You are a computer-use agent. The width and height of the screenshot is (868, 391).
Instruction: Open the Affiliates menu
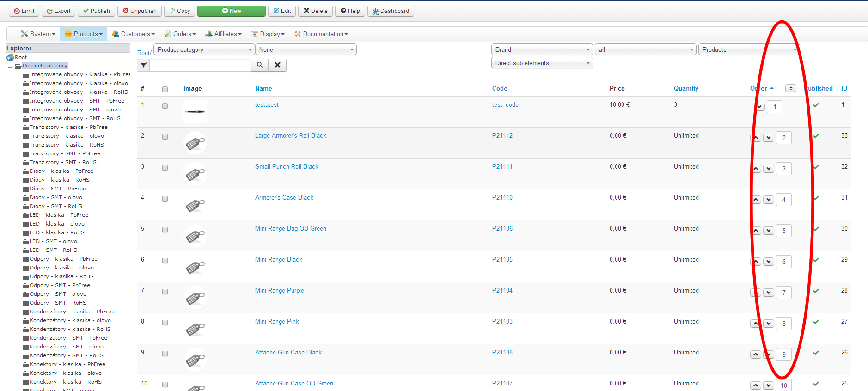(x=223, y=34)
